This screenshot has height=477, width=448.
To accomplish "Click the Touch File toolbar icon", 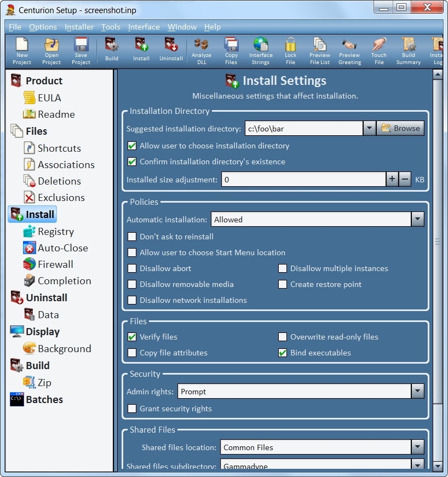I will coord(379,51).
